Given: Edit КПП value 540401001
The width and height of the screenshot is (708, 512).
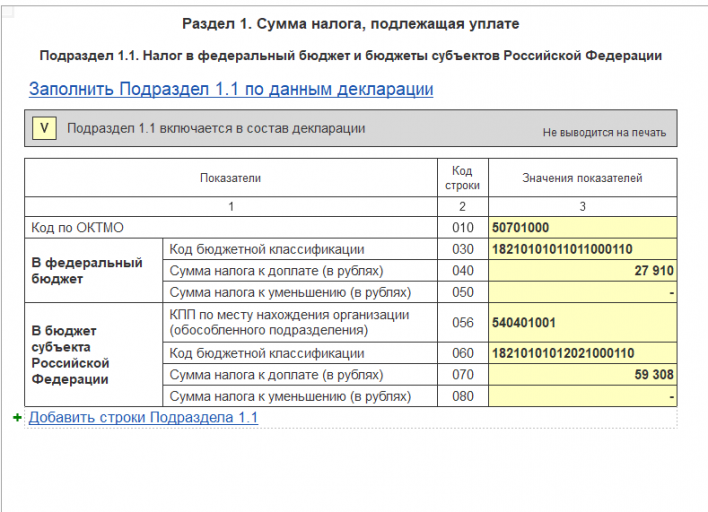Looking at the screenshot, I should point(582,323).
